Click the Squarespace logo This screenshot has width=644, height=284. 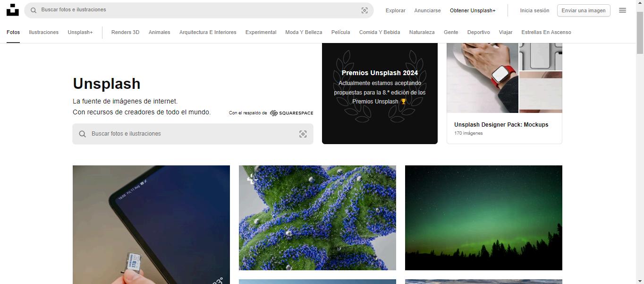292,113
